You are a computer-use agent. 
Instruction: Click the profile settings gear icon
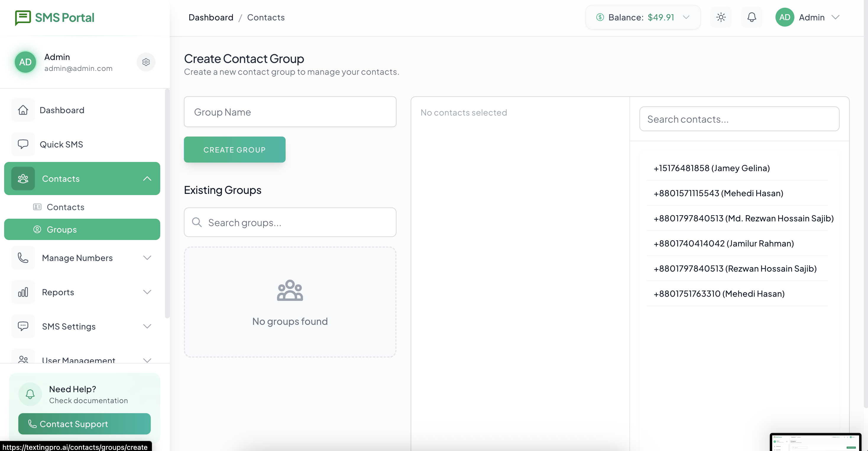tap(146, 62)
